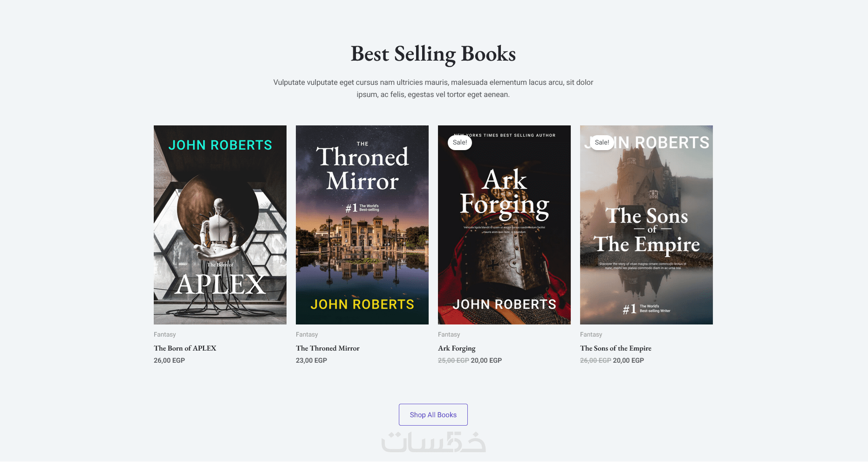Click Fantasy category under Ark Forging
This screenshot has width=868, height=462.
(449, 334)
